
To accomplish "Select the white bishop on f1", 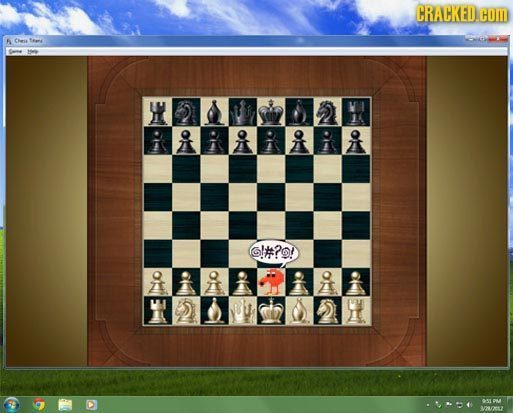I will coord(299,311).
